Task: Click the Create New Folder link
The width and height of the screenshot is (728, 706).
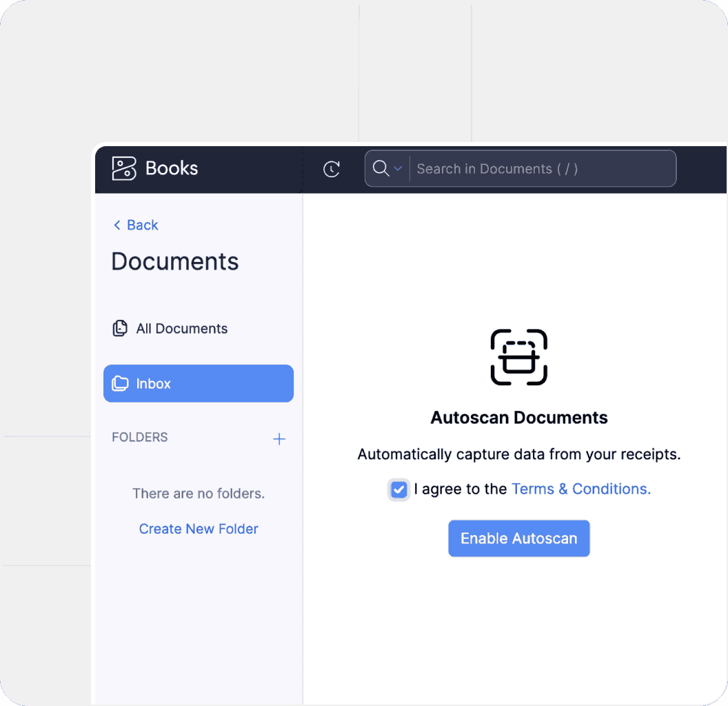Action: [x=199, y=529]
